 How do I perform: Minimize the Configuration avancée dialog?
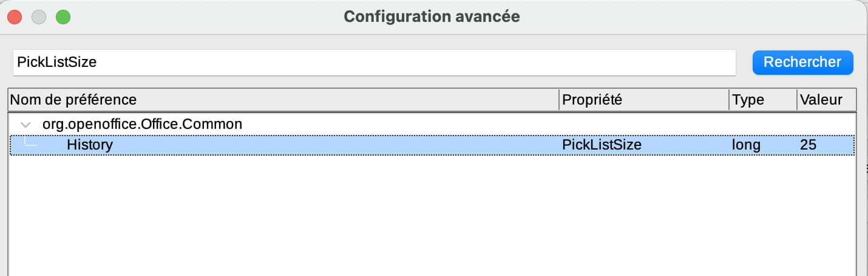[x=39, y=17]
